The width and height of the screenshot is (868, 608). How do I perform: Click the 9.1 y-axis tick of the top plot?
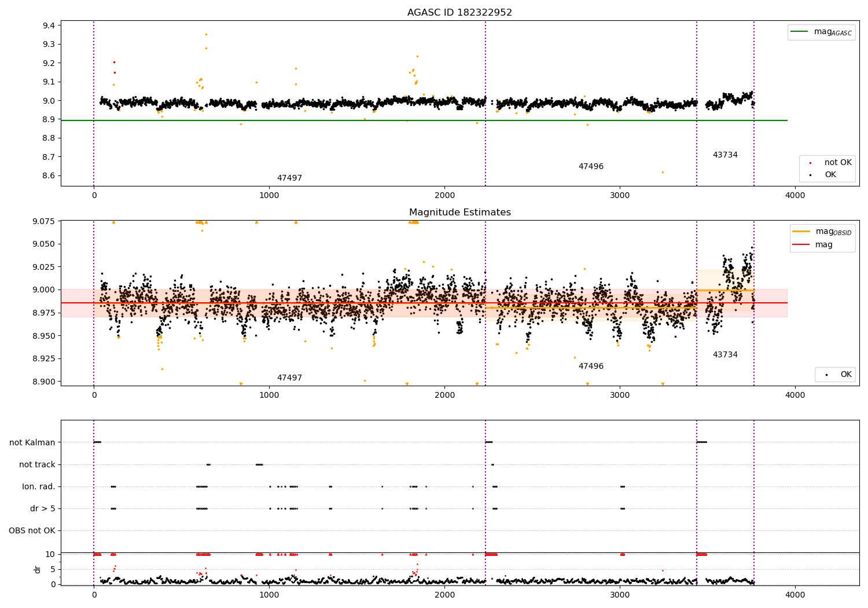click(49, 82)
